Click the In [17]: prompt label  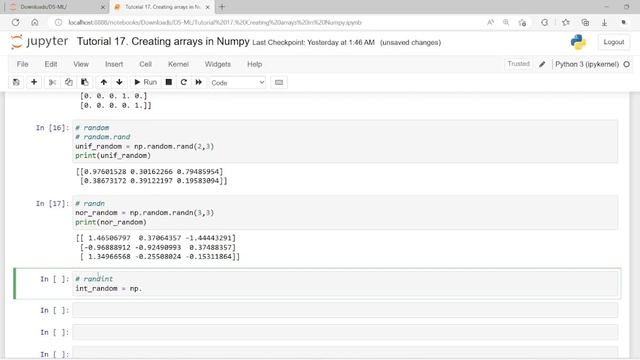tap(52, 203)
